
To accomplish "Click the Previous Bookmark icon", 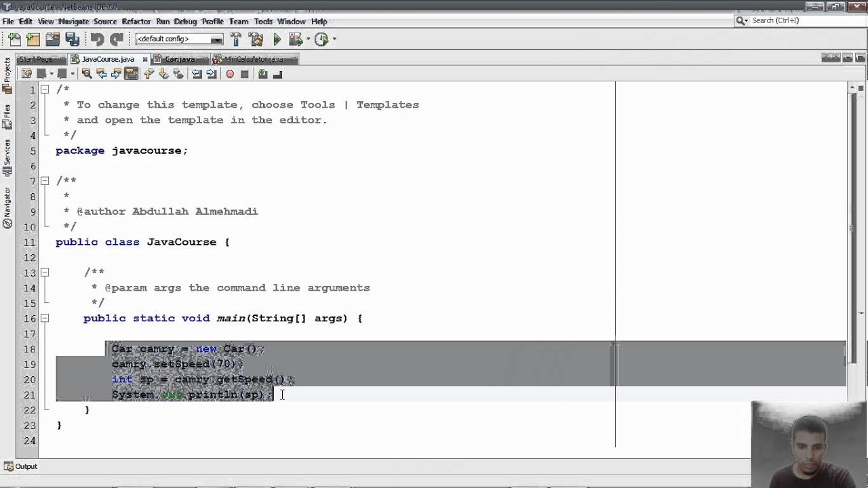I will pos(149,74).
